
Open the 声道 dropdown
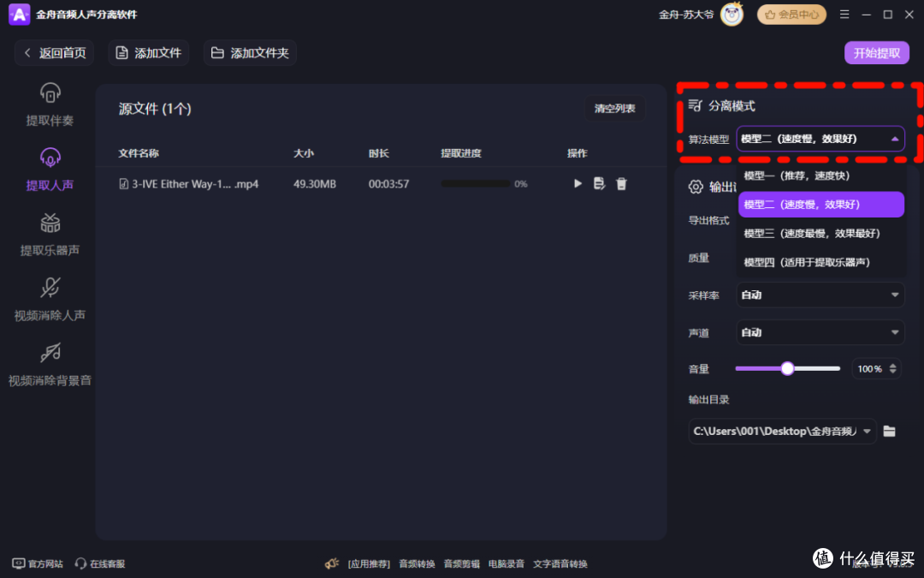[820, 332]
